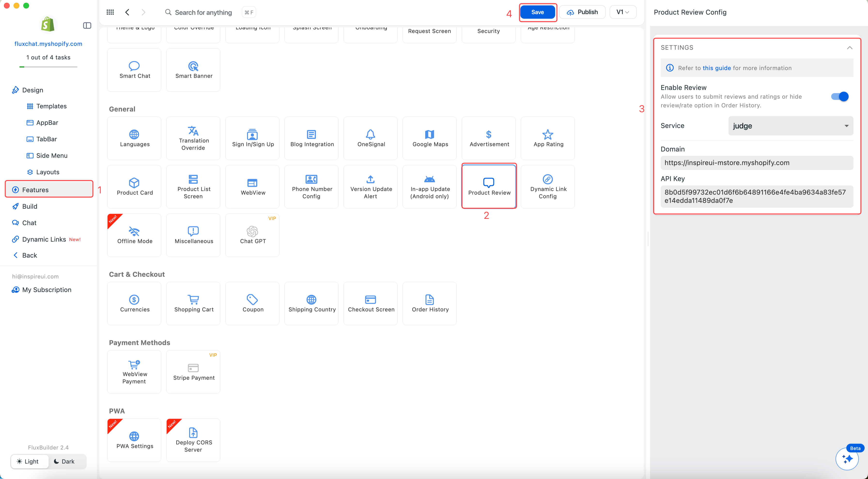The height and width of the screenshot is (479, 868).
Task: Open OneSignal notification settings
Action: (370, 138)
